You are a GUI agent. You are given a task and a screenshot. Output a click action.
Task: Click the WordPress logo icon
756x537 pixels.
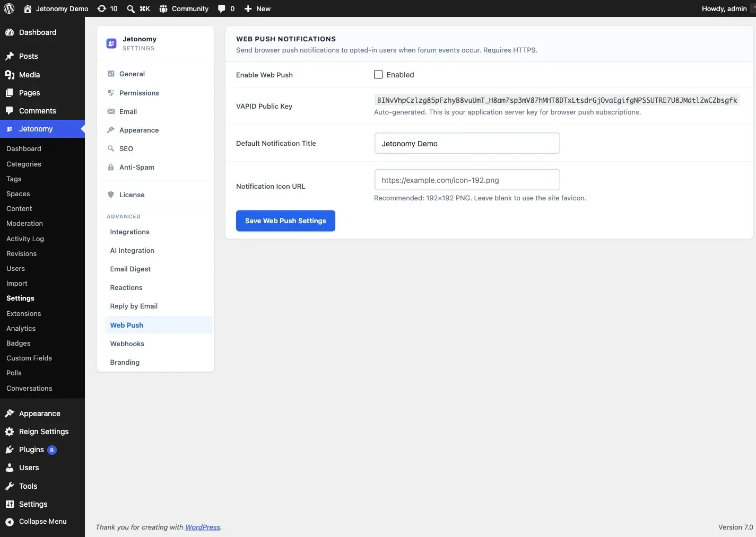pos(9,8)
